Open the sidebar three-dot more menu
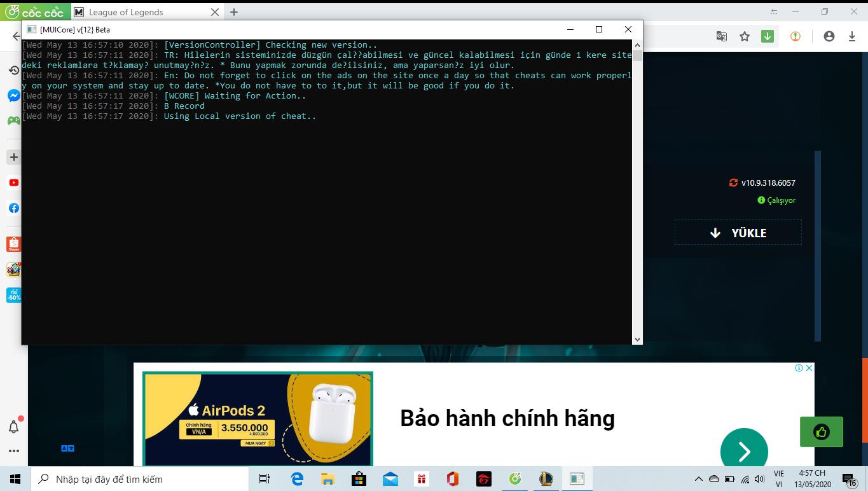The width and height of the screenshot is (868, 491). pos(13,451)
